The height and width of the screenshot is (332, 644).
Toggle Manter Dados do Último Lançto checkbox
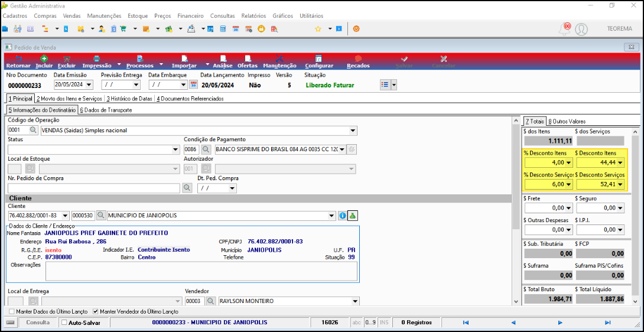point(11,311)
